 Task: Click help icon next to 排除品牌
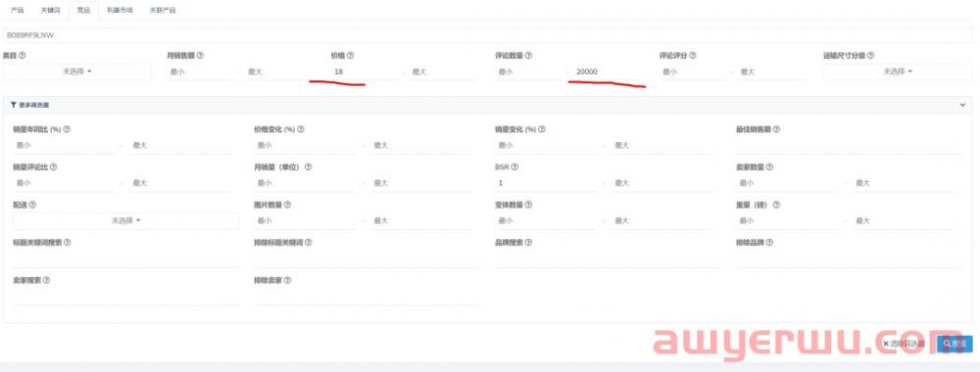(x=769, y=242)
